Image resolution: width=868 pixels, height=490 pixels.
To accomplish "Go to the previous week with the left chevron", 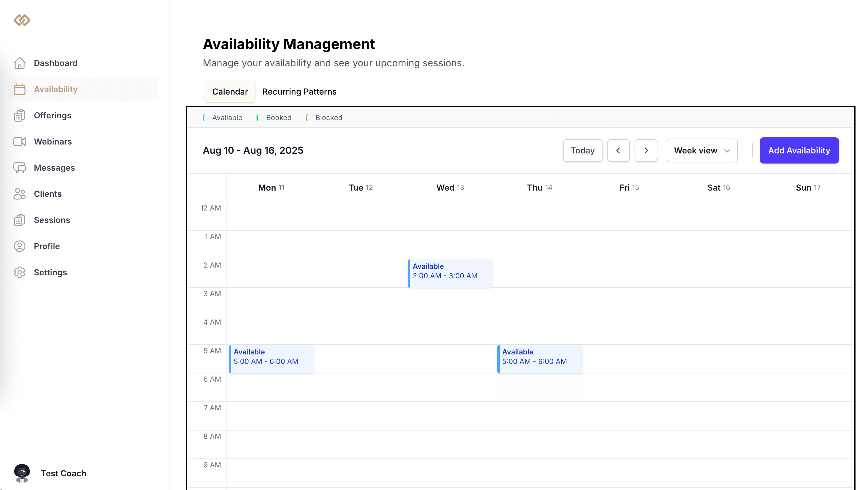I will click(619, 150).
